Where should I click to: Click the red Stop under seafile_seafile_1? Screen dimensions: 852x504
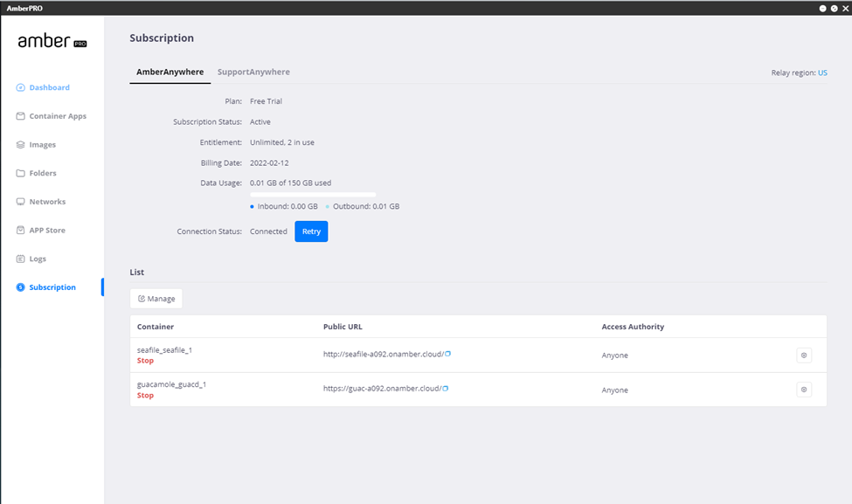pyautogui.click(x=145, y=361)
